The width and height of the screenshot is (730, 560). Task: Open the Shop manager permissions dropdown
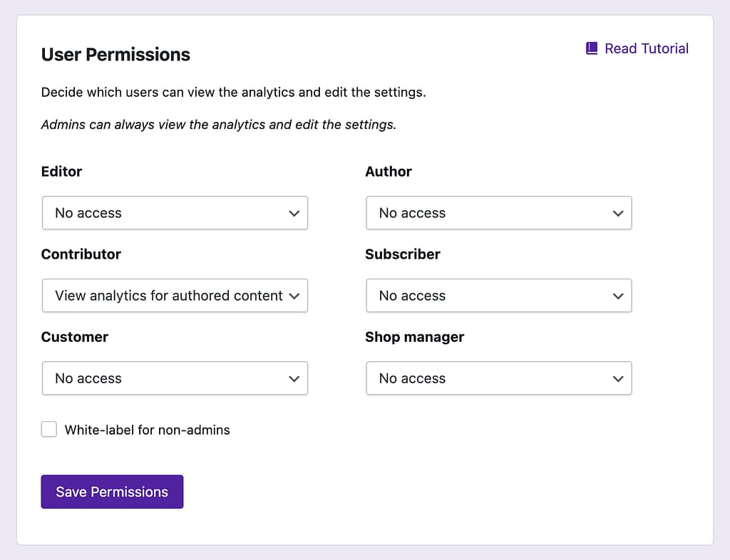499,378
